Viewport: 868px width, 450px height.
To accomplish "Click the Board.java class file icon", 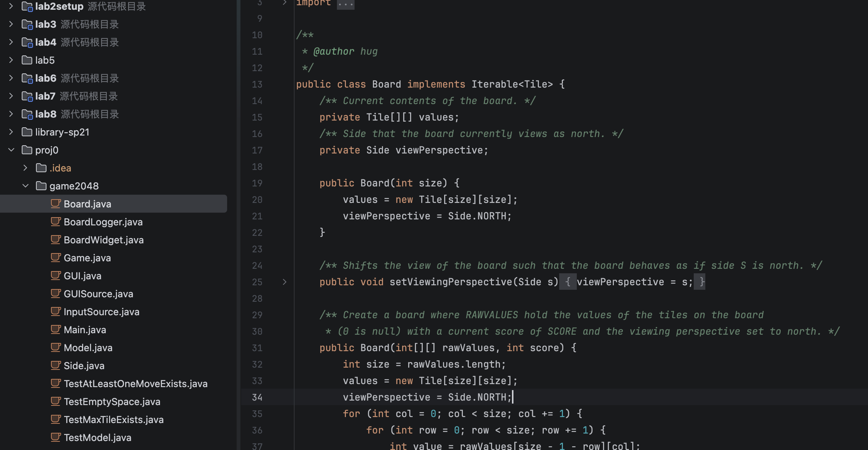I will [55, 204].
